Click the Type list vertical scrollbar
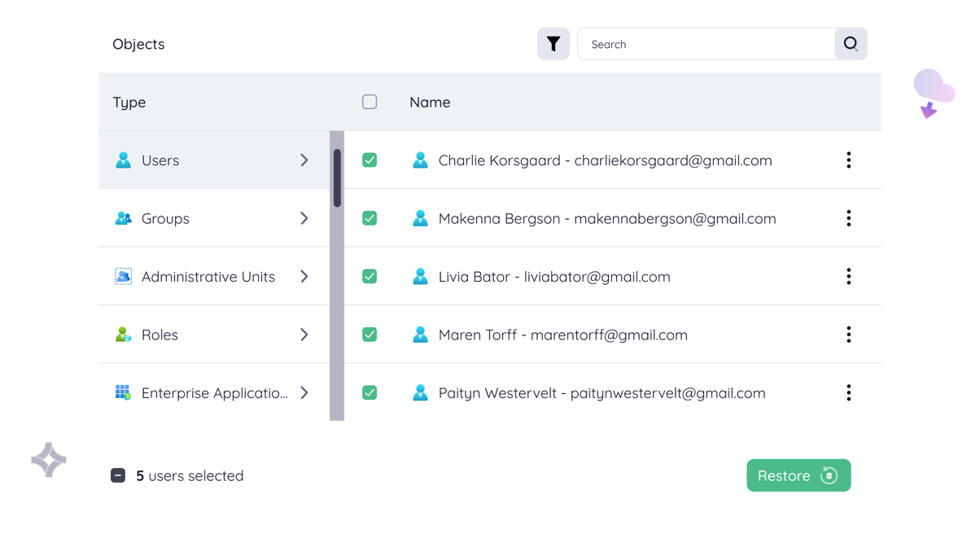980x538 pixels. (x=337, y=178)
